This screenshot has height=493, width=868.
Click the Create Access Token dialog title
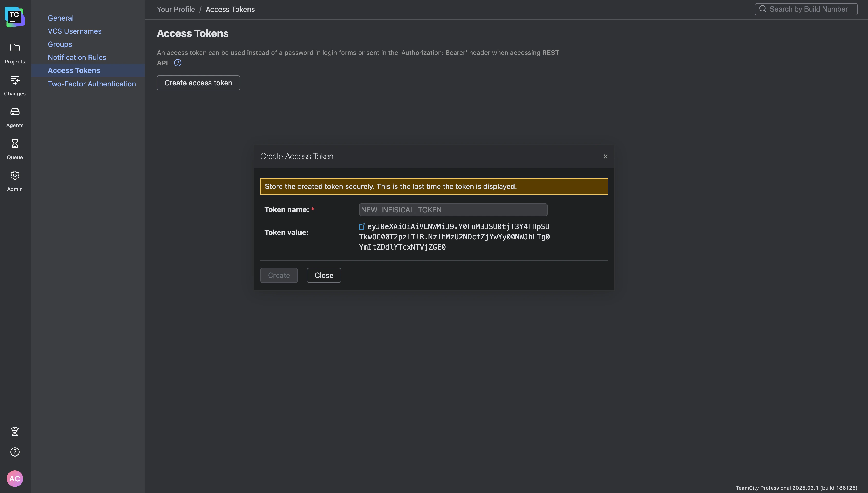[296, 156]
